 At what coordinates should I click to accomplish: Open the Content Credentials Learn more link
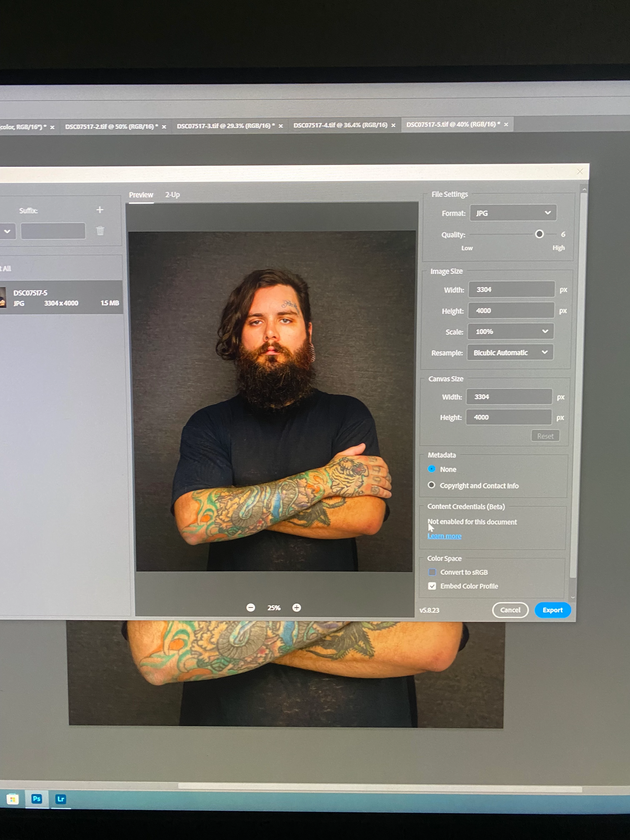444,536
